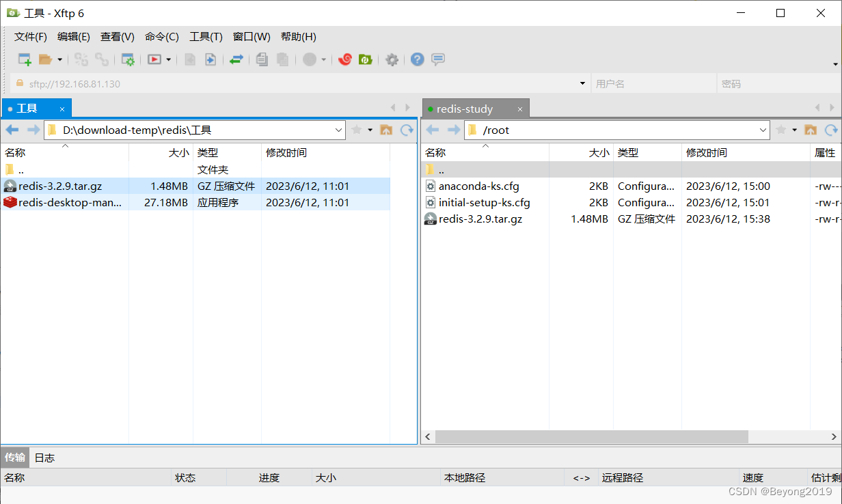
Task: Click the back navigation arrow in local pane
Action: (12, 130)
